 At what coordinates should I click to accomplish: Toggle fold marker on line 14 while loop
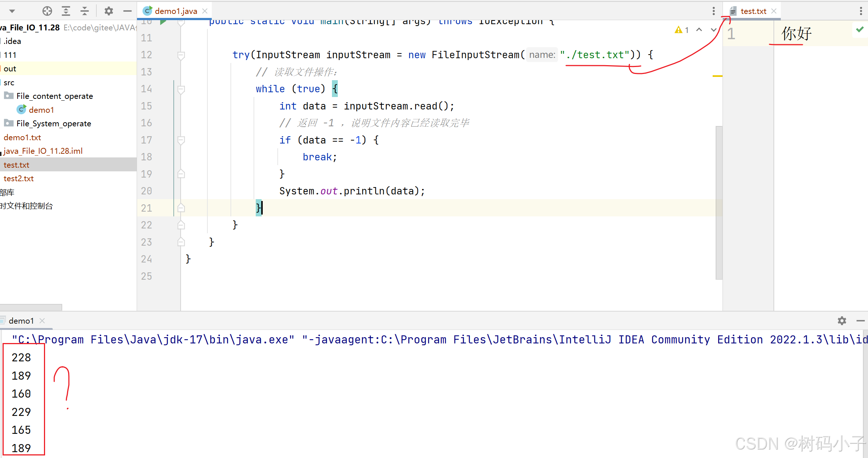[x=181, y=89]
